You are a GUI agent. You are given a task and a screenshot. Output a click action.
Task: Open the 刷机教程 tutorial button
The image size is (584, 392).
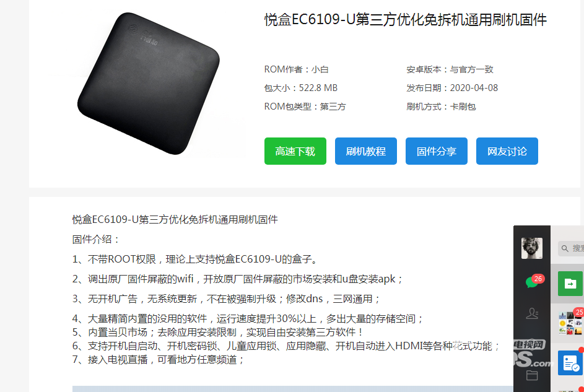point(366,151)
